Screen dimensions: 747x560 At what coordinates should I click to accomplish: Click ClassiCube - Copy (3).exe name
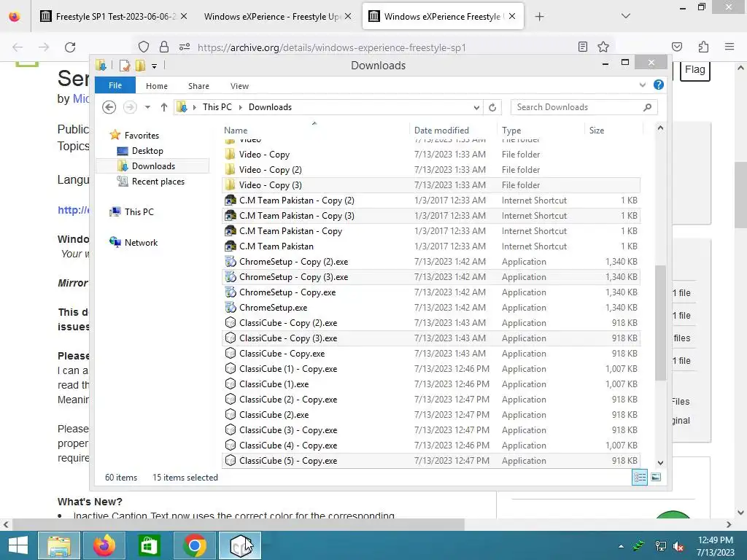tap(288, 338)
